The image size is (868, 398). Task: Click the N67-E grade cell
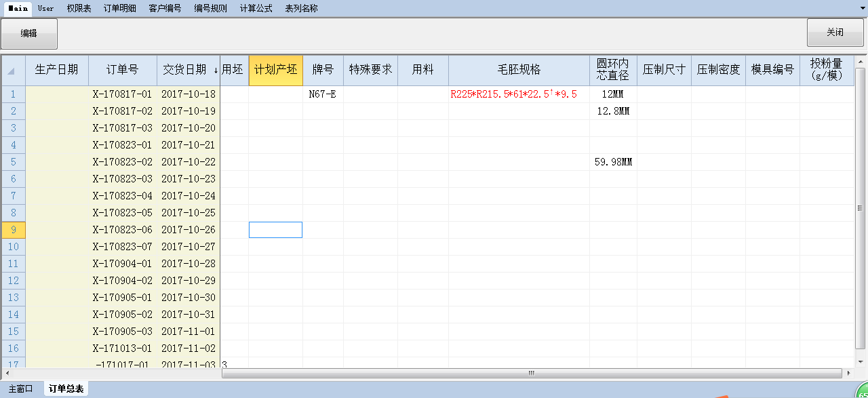(x=323, y=94)
